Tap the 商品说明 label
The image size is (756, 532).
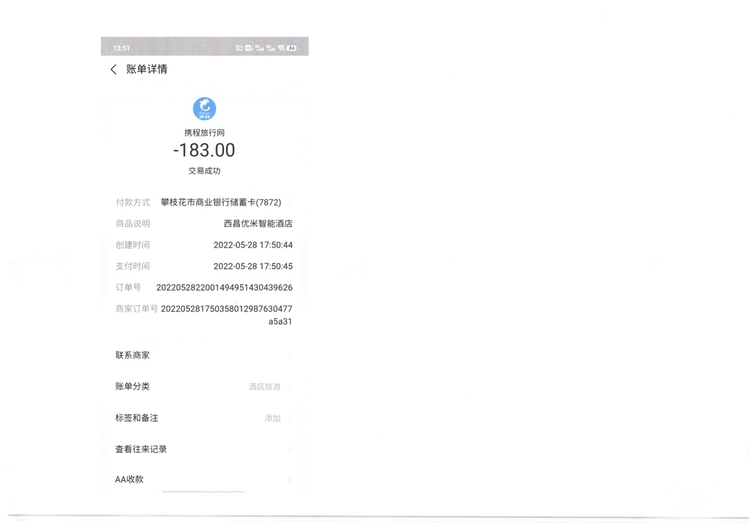[x=132, y=223]
